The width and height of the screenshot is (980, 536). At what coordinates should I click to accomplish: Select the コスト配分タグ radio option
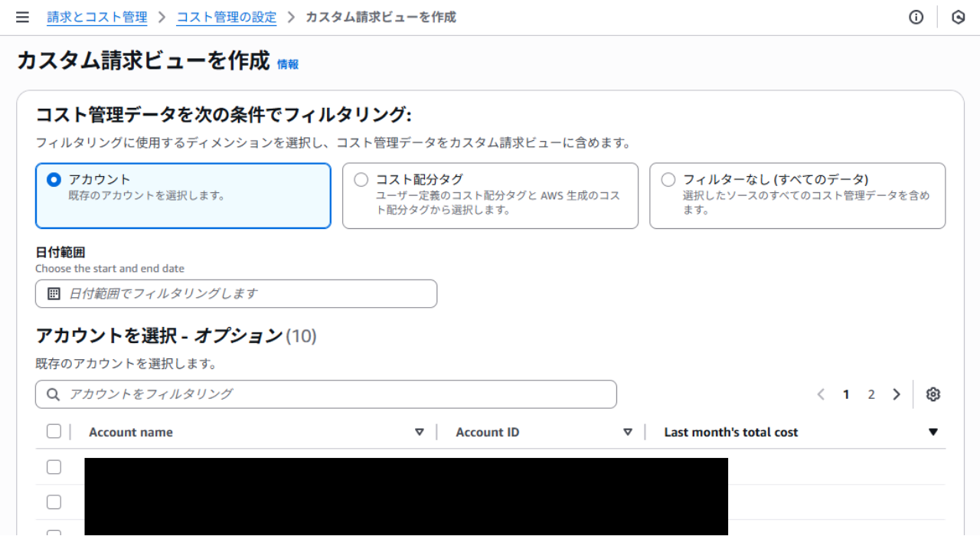point(361,180)
